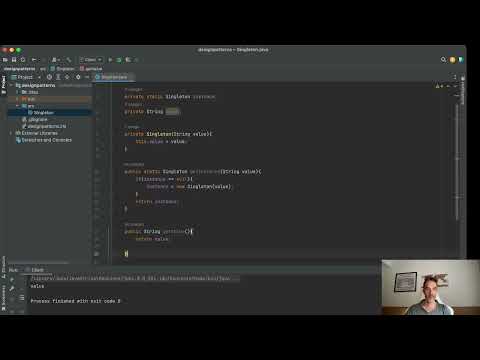This screenshot has height=360, width=480.
Task: Expand the out folder
Action: [18, 99]
